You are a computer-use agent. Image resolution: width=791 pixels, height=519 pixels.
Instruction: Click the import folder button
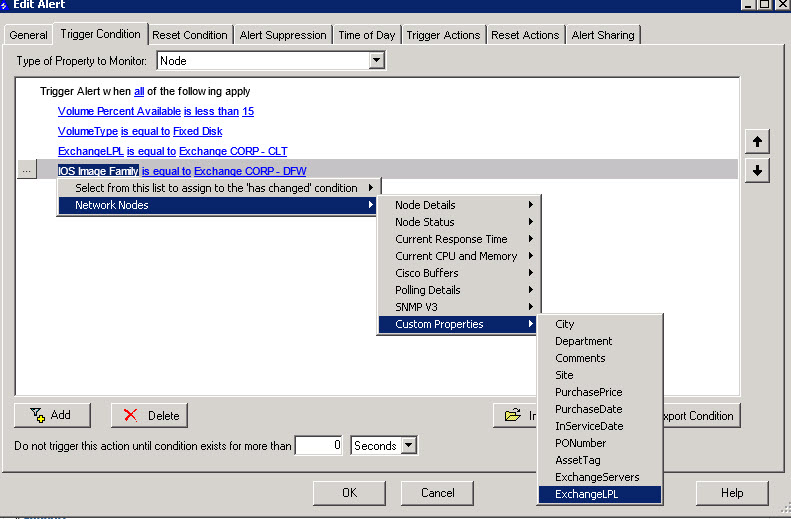click(x=515, y=415)
